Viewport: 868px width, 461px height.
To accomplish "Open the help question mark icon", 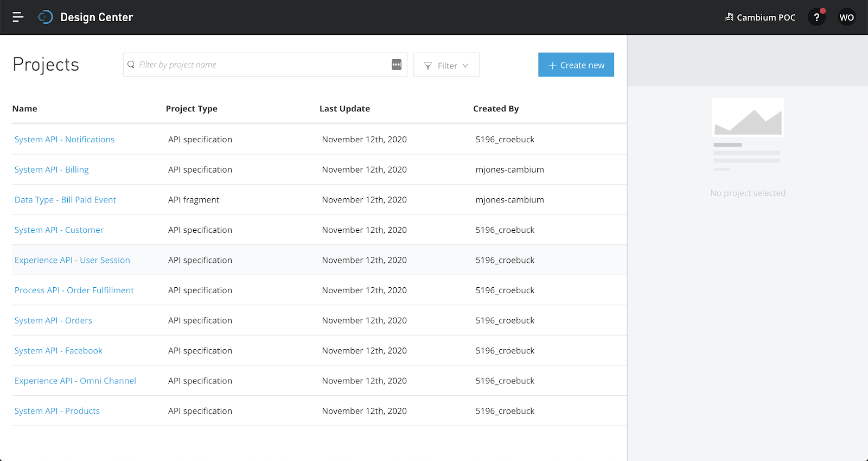I will coord(816,17).
